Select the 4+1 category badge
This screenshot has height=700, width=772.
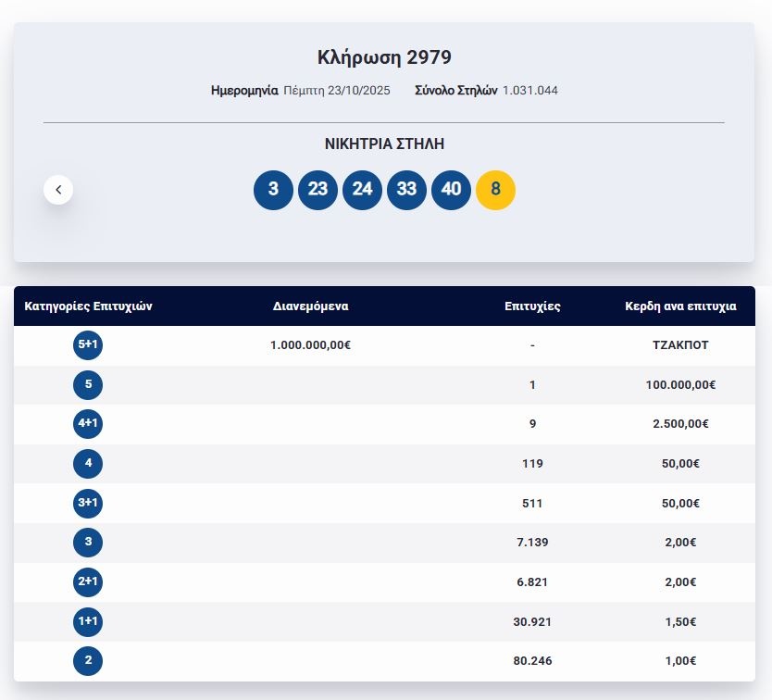coord(88,424)
